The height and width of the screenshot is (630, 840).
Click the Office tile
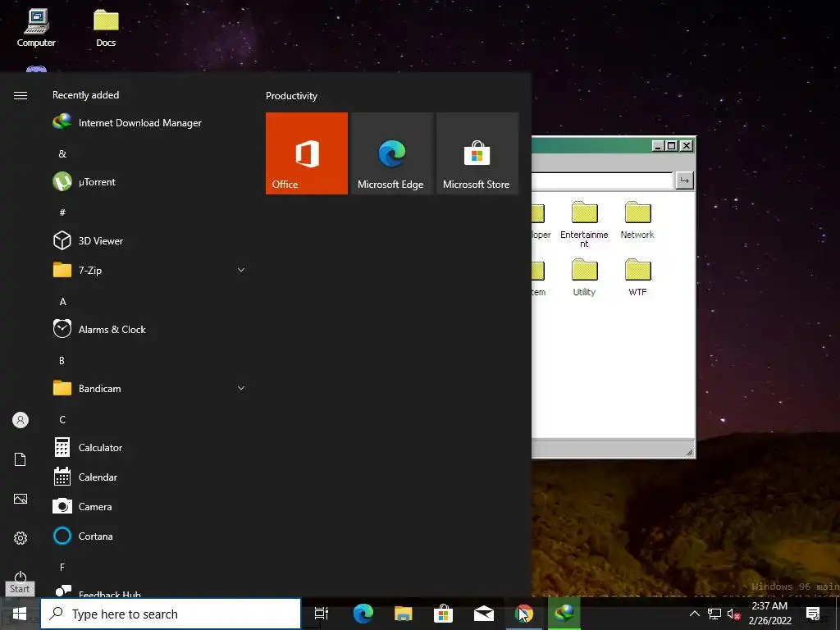(307, 153)
